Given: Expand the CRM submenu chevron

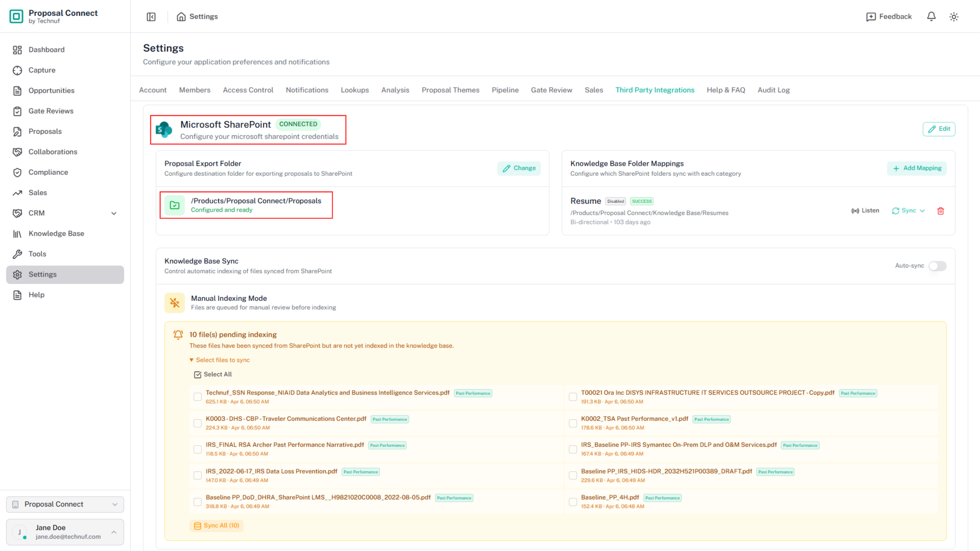Looking at the screenshot, I should coord(114,213).
